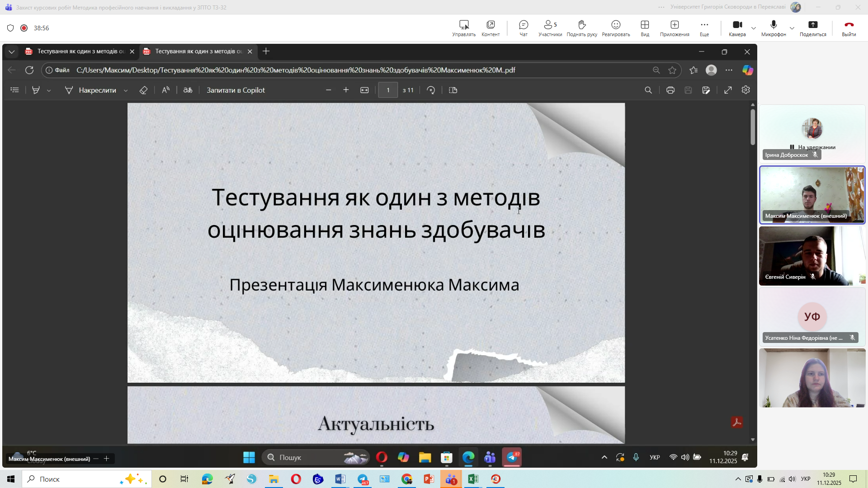Toggle the shared PDF eraser tool

(143, 90)
